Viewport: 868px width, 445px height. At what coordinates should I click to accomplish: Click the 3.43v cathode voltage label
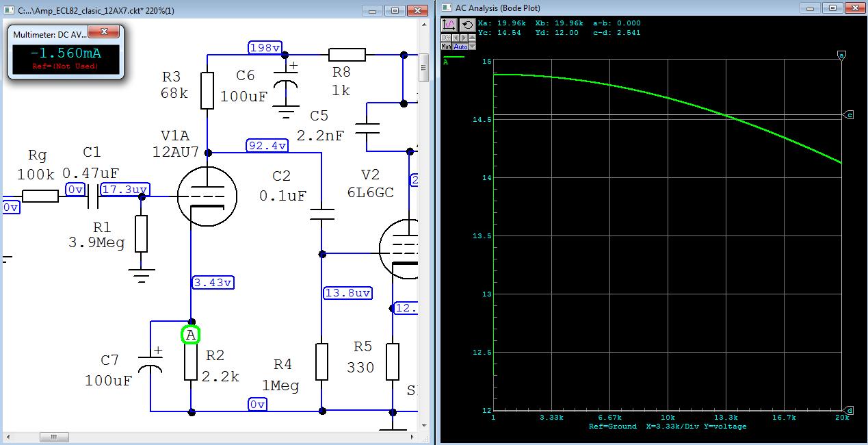pyautogui.click(x=213, y=282)
